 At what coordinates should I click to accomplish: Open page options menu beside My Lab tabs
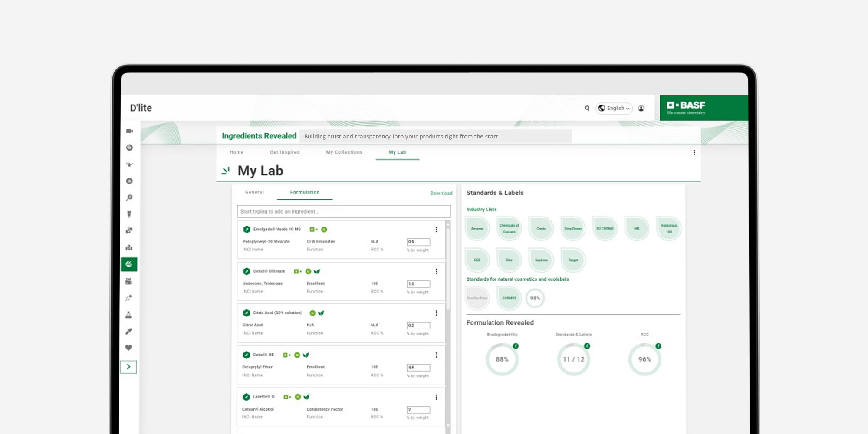(x=694, y=153)
